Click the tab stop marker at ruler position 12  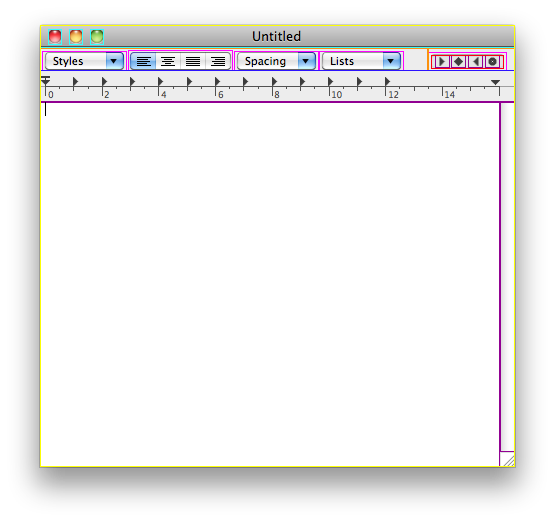click(x=387, y=82)
